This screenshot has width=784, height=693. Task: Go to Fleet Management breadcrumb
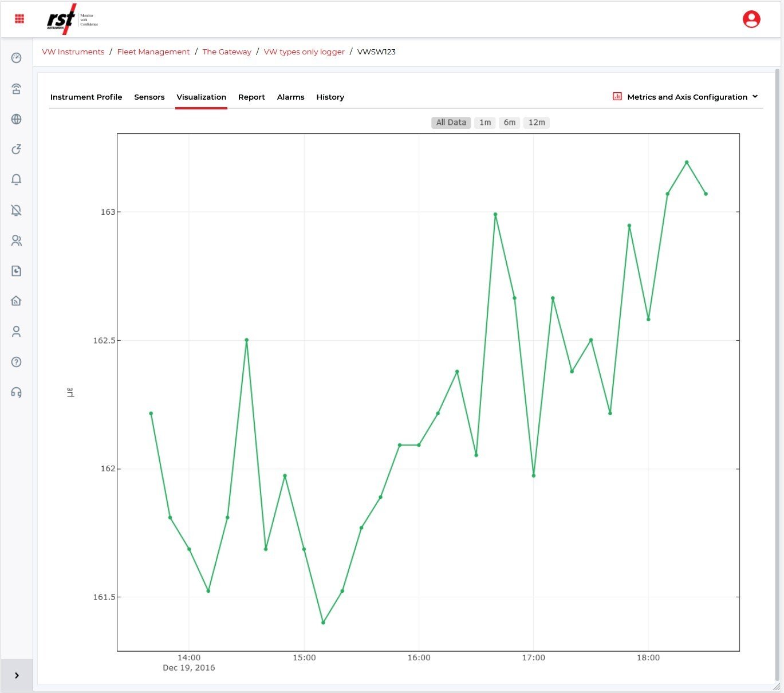[x=153, y=52]
